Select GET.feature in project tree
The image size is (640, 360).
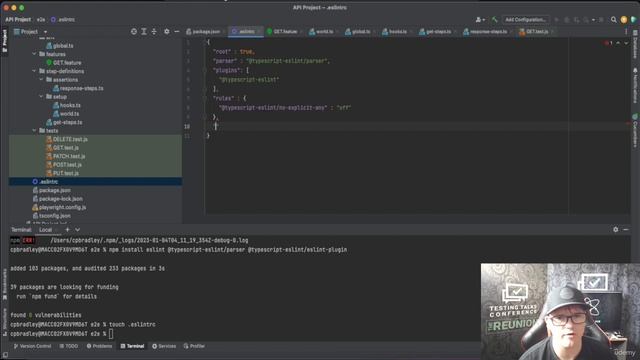pyautogui.click(x=64, y=62)
